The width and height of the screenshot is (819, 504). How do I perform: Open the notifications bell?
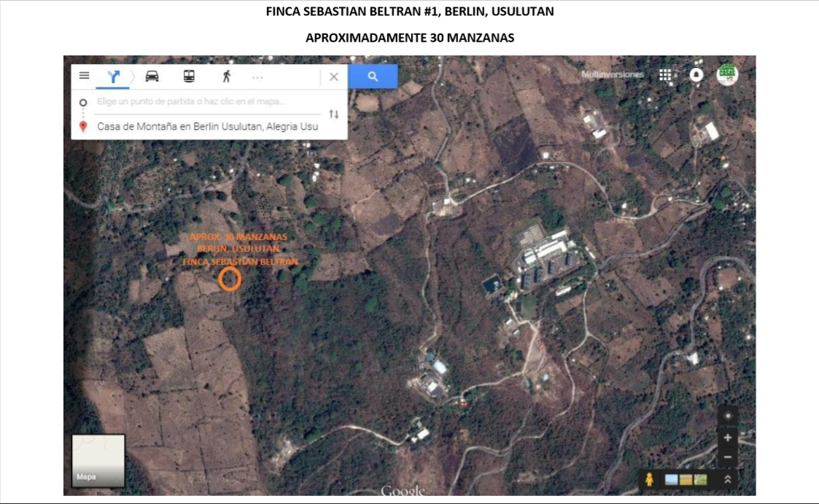(x=696, y=75)
